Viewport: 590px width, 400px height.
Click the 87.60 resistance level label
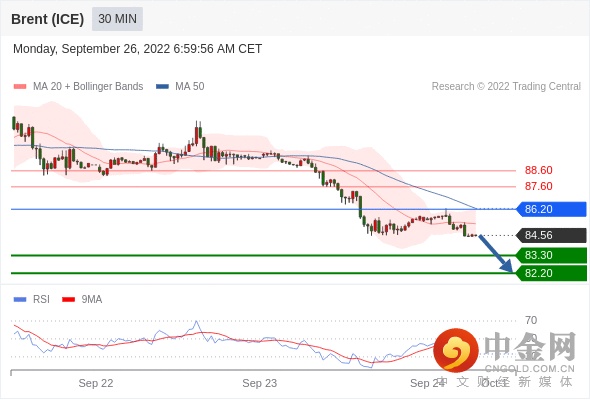coord(538,186)
